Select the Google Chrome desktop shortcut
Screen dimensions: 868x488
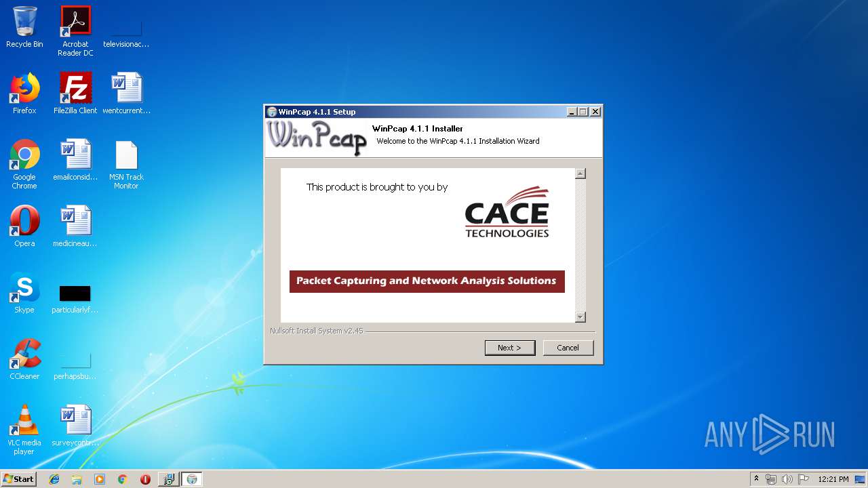pyautogui.click(x=24, y=165)
